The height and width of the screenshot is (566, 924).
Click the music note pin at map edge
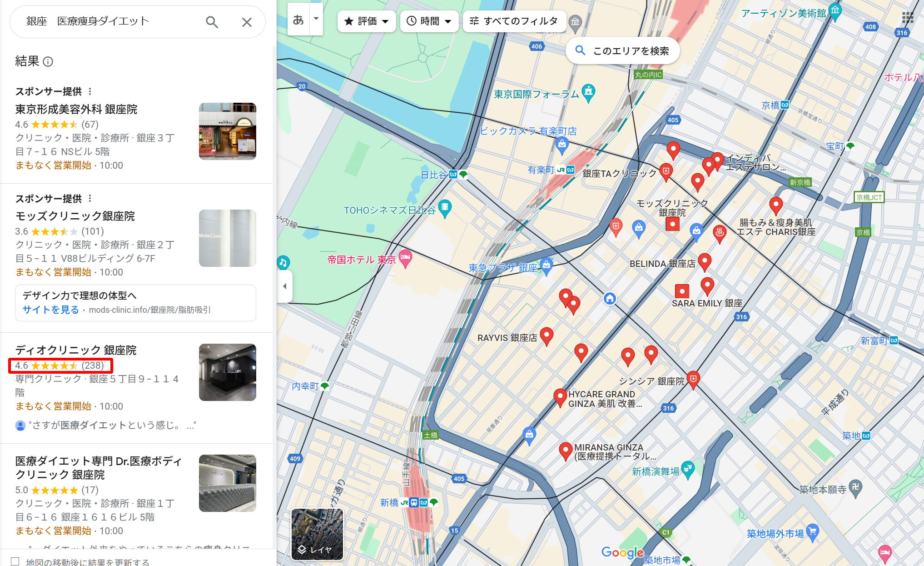point(283,262)
